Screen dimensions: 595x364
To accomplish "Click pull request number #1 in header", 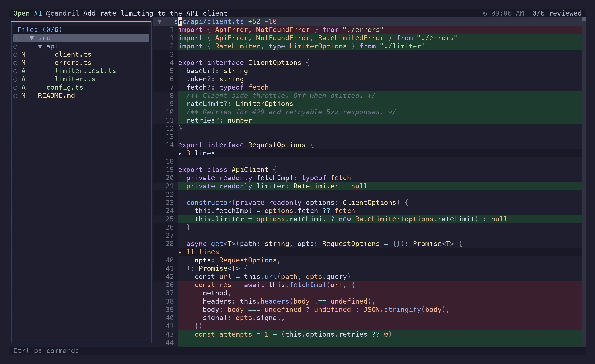I will coord(38,13).
